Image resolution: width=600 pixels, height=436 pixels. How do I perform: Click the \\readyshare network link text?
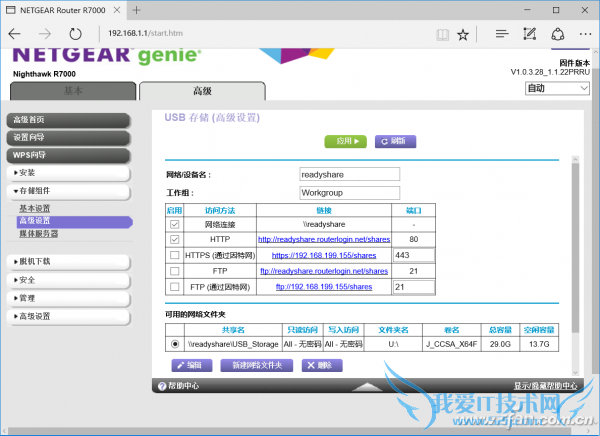[324, 224]
